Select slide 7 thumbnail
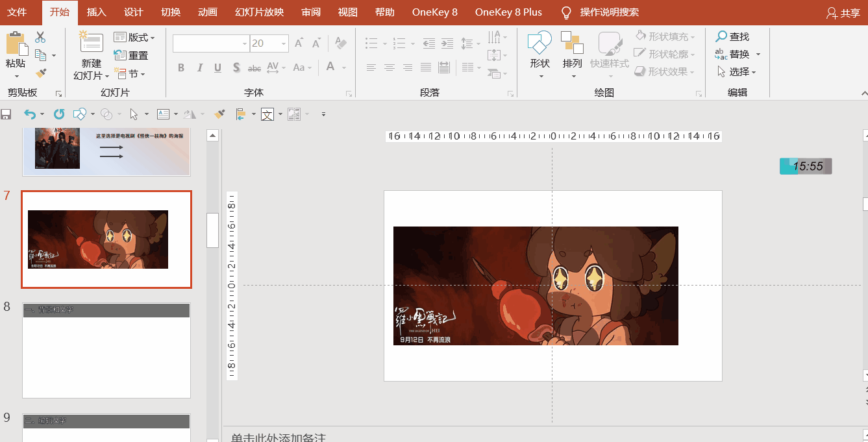The image size is (868, 442). pos(106,239)
